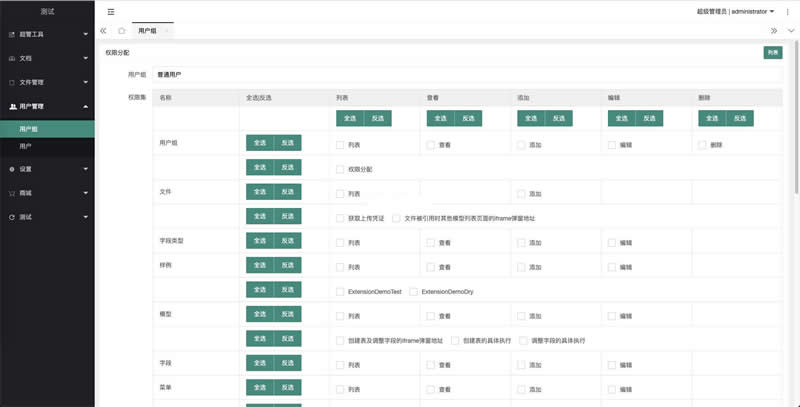Click the 超管工具 sidebar icon
The width and height of the screenshot is (800, 407).
pos(11,34)
